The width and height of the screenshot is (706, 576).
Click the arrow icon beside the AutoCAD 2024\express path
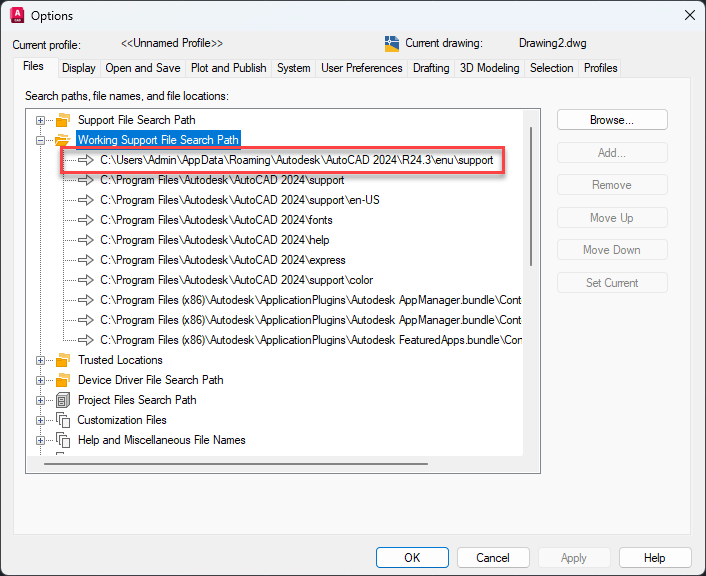(x=86, y=260)
